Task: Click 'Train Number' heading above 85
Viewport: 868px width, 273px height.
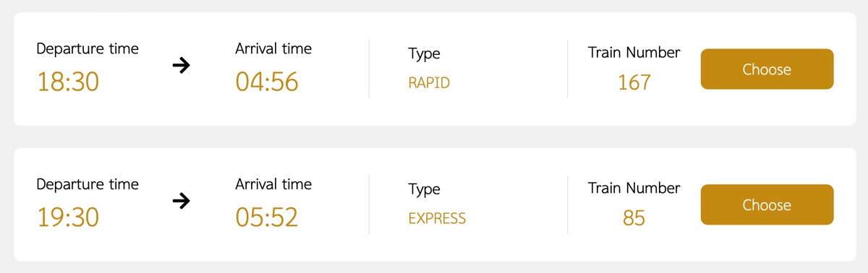Action: [634, 188]
